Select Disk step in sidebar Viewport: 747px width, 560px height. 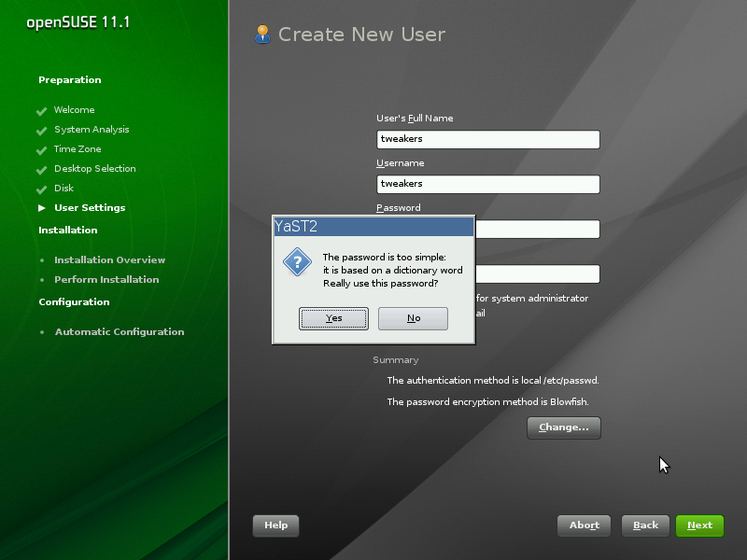63,189
